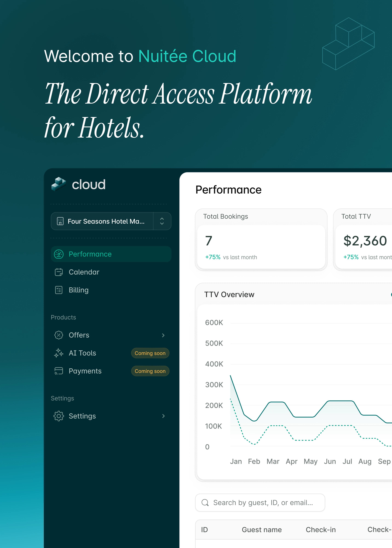Go to the Billing menu item
Viewport: 392px width, 548px height.
click(x=79, y=290)
